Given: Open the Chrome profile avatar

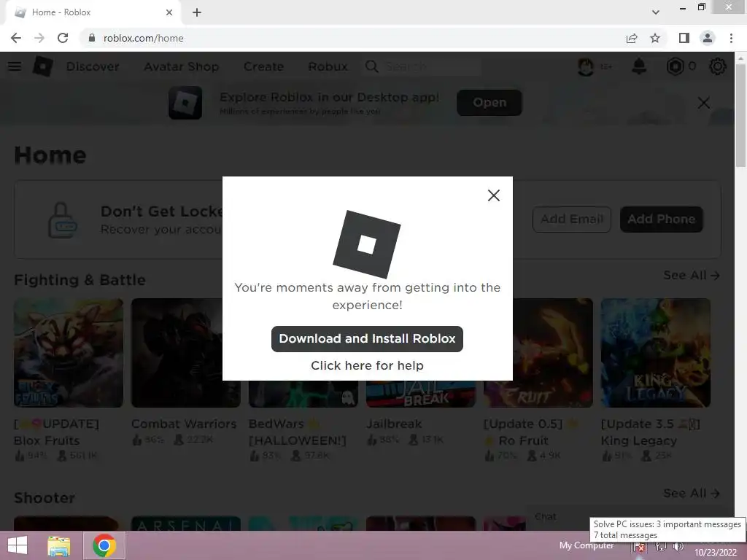Looking at the screenshot, I should (708, 38).
